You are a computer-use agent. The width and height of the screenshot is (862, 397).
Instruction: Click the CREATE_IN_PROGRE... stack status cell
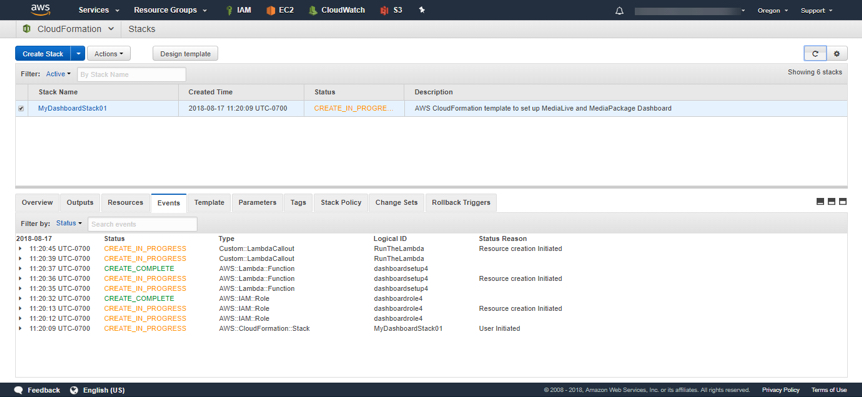[x=353, y=109]
